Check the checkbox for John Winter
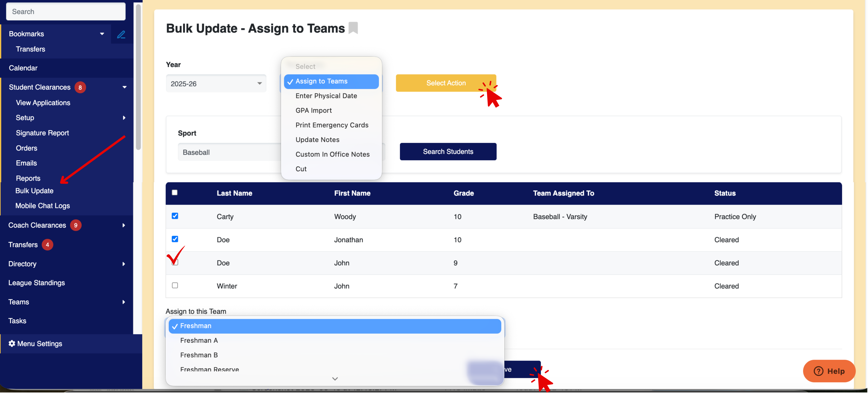 pyautogui.click(x=175, y=286)
